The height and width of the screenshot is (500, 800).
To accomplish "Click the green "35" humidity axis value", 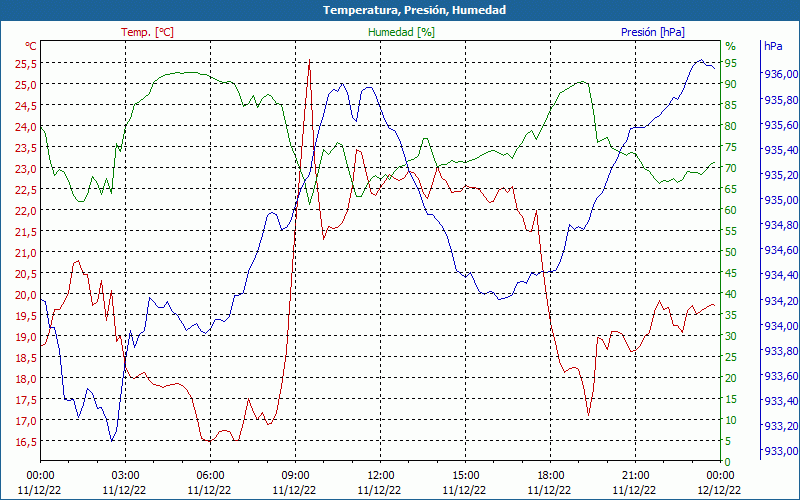I will [731, 315].
